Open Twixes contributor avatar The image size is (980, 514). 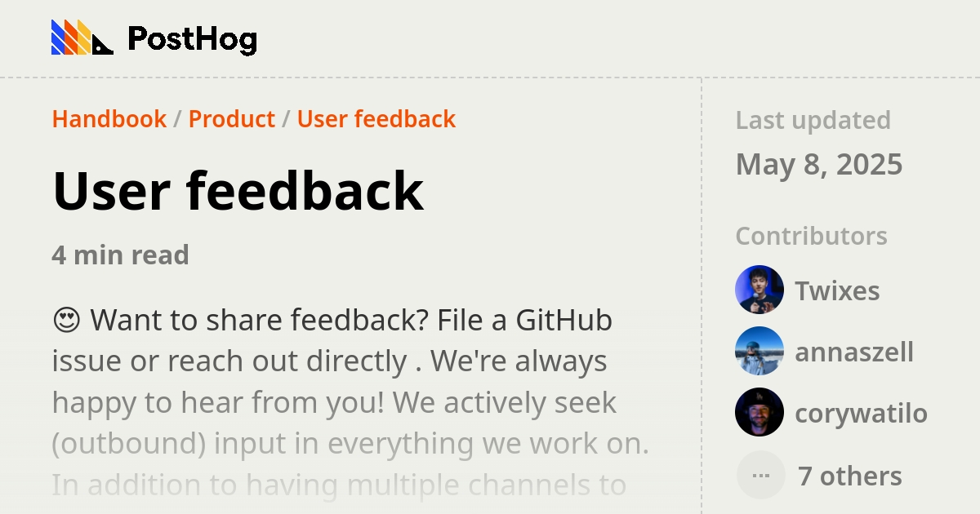click(x=759, y=290)
